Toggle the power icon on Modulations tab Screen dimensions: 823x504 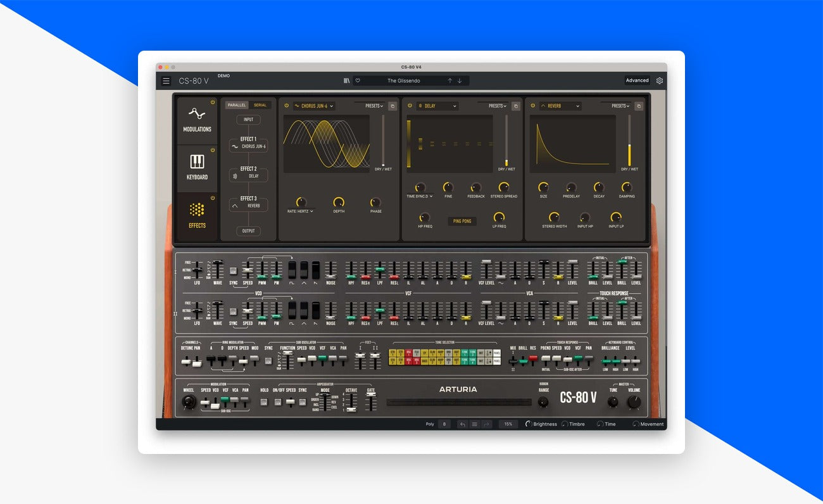coord(213,102)
